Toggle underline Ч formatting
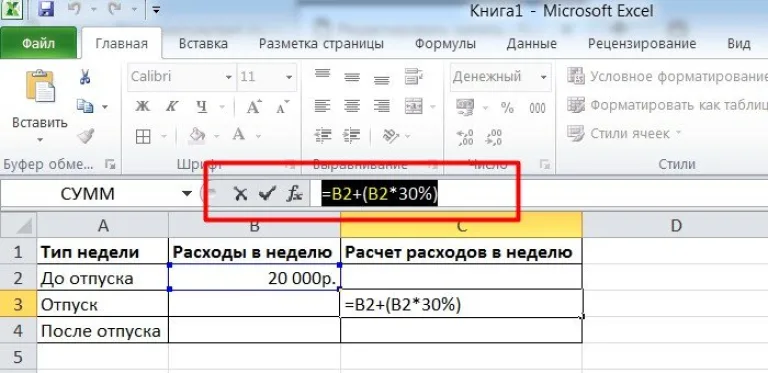The width and height of the screenshot is (768, 373). click(x=201, y=106)
